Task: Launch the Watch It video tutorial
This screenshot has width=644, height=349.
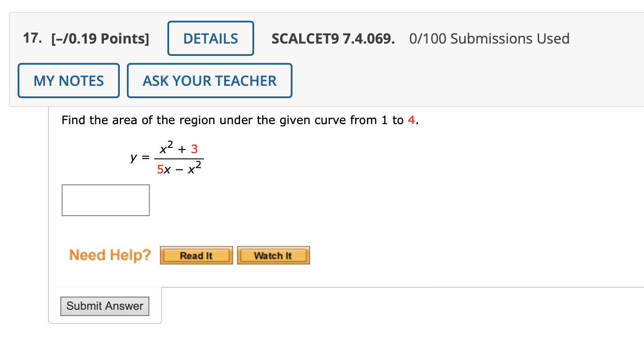Action: 273,255
